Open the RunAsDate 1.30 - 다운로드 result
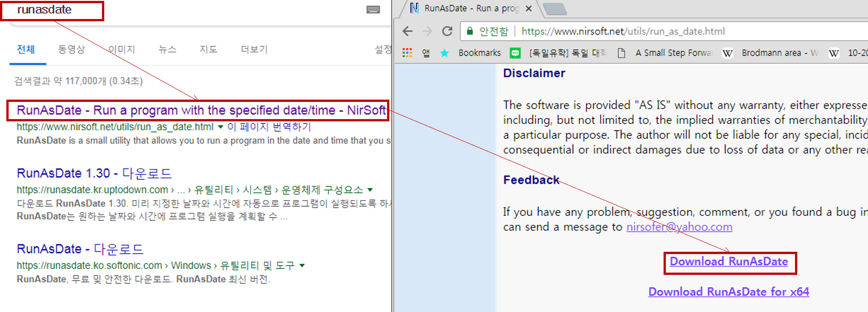Viewport: 868px width, 312px height. [94, 173]
